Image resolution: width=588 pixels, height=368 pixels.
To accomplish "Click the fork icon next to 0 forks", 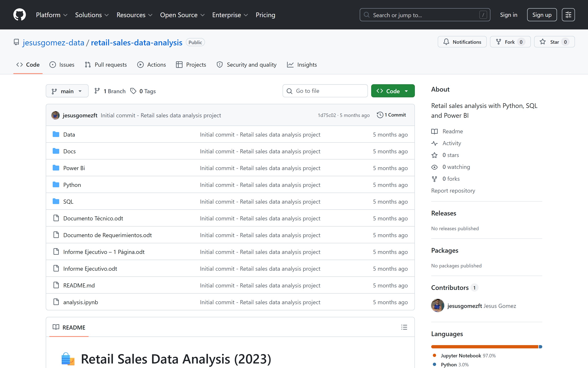I will (434, 179).
